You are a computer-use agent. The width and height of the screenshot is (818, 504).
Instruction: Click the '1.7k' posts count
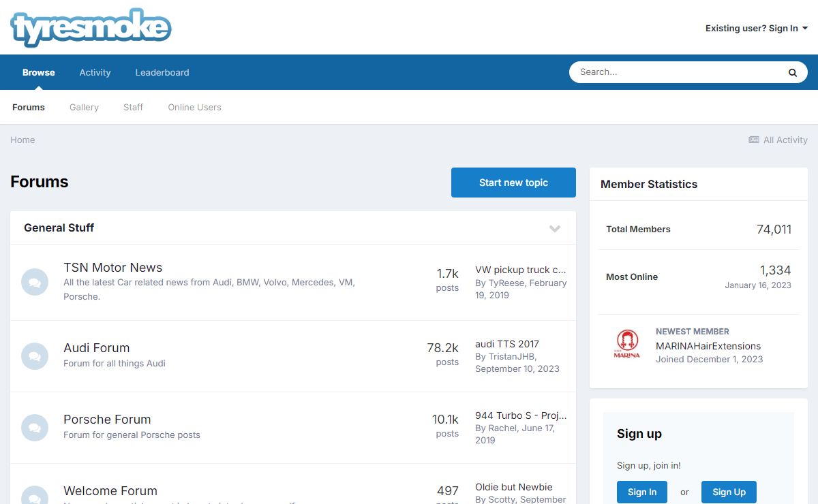(448, 274)
